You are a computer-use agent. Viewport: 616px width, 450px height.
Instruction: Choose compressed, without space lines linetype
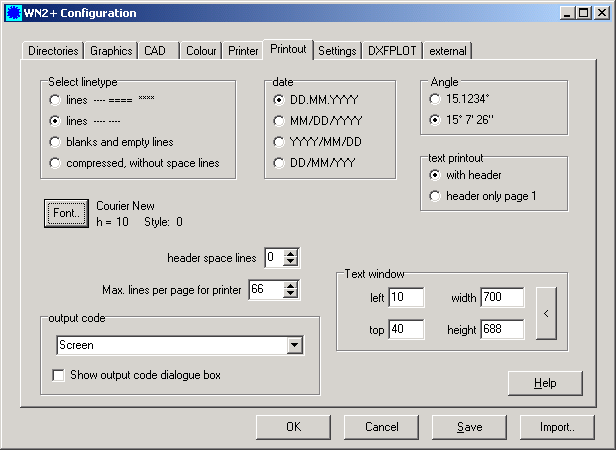pyautogui.click(x=56, y=162)
